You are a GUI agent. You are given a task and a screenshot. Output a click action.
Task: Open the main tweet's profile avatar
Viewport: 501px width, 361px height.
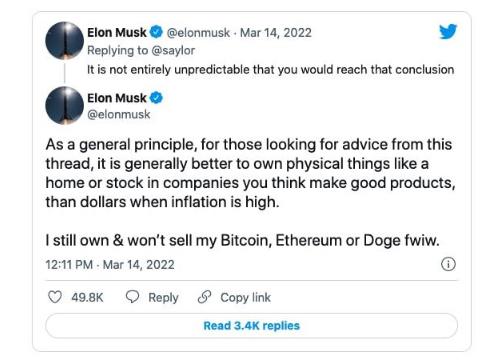point(64,105)
